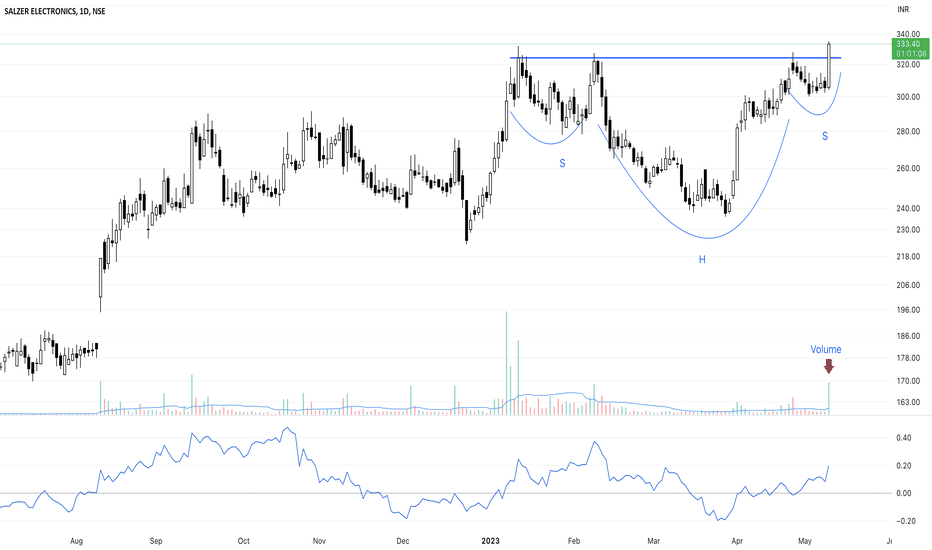Click the Sep label on time axis
The image size is (932, 550).
(156, 541)
